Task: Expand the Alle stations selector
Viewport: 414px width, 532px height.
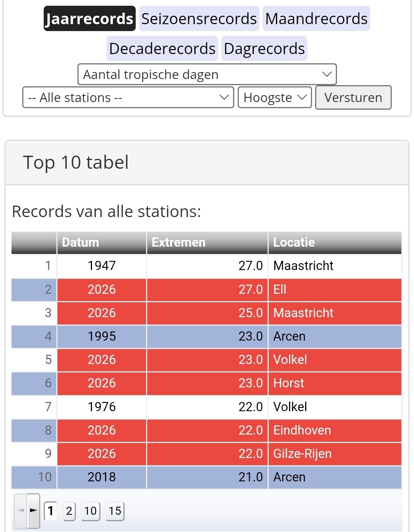Action: click(128, 97)
